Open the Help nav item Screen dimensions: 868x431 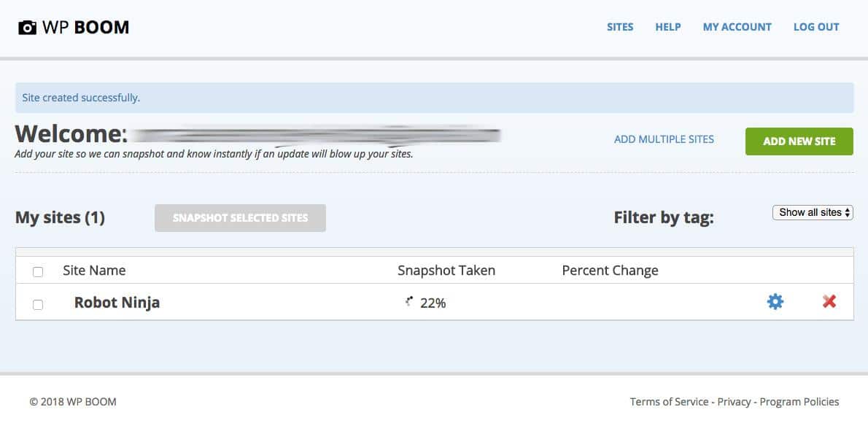point(667,27)
